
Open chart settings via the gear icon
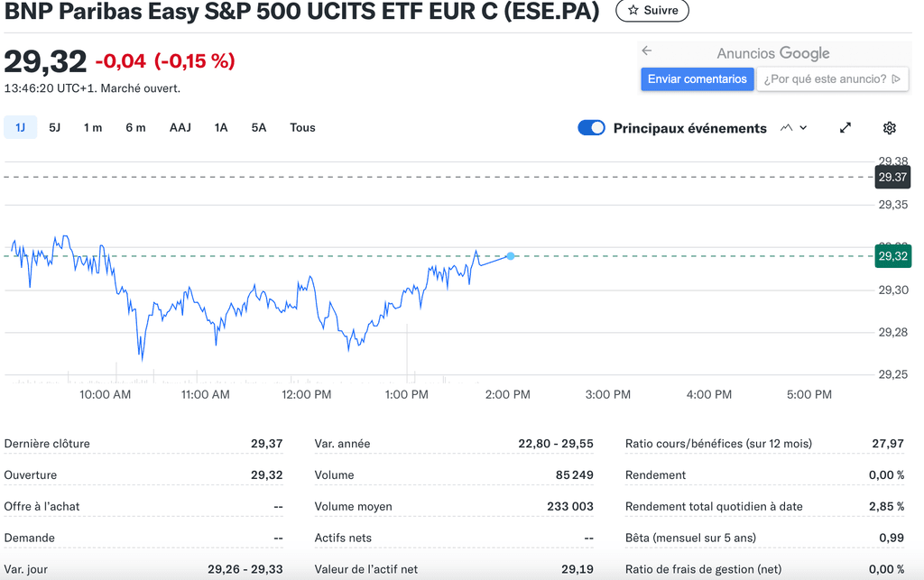(889, 127)
